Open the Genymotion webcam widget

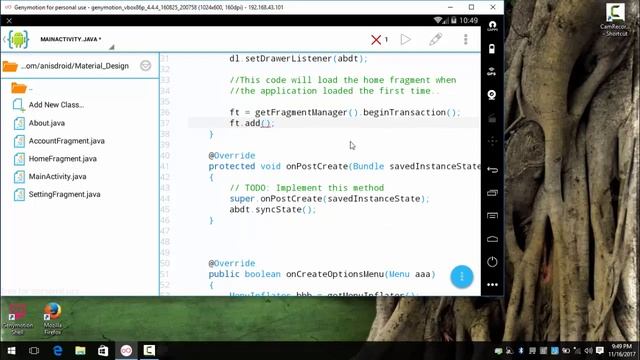(x=492, y=95)
